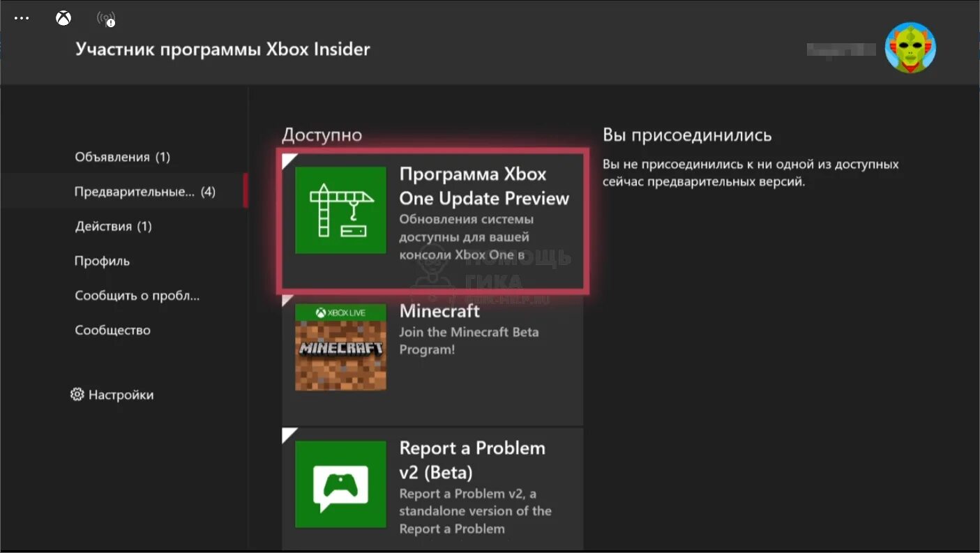Click the Доступно section heading
This screenshot has height=553, width=980.
(x=322, y=135)
